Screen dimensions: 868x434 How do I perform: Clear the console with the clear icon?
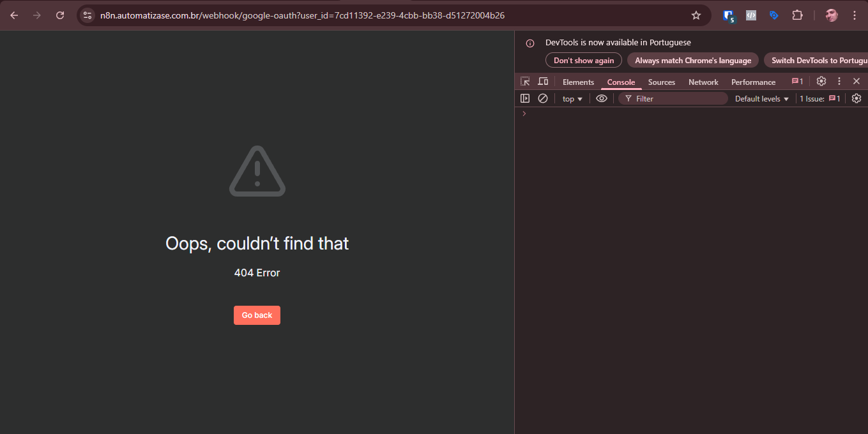pyautogui.click(x=543, y=98)
